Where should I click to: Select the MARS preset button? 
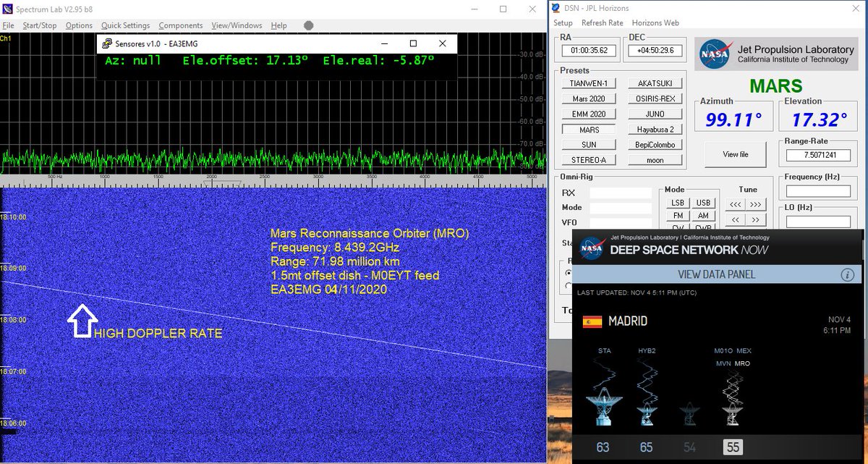point(587,129)
